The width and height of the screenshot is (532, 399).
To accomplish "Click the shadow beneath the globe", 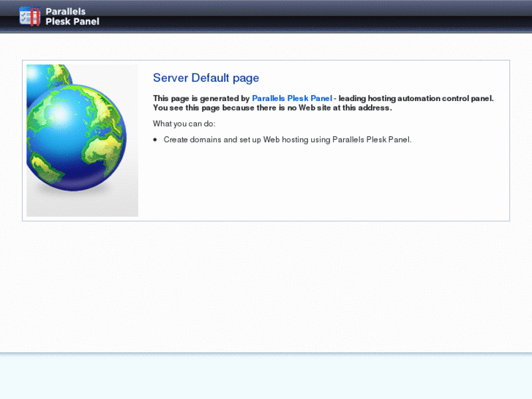I will click(x=88, y=201).
